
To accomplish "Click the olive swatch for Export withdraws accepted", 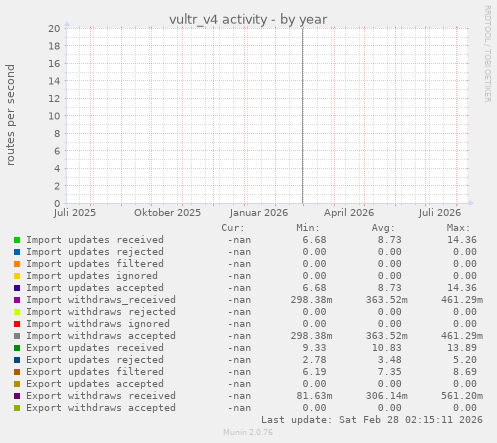I will [17, 408].
